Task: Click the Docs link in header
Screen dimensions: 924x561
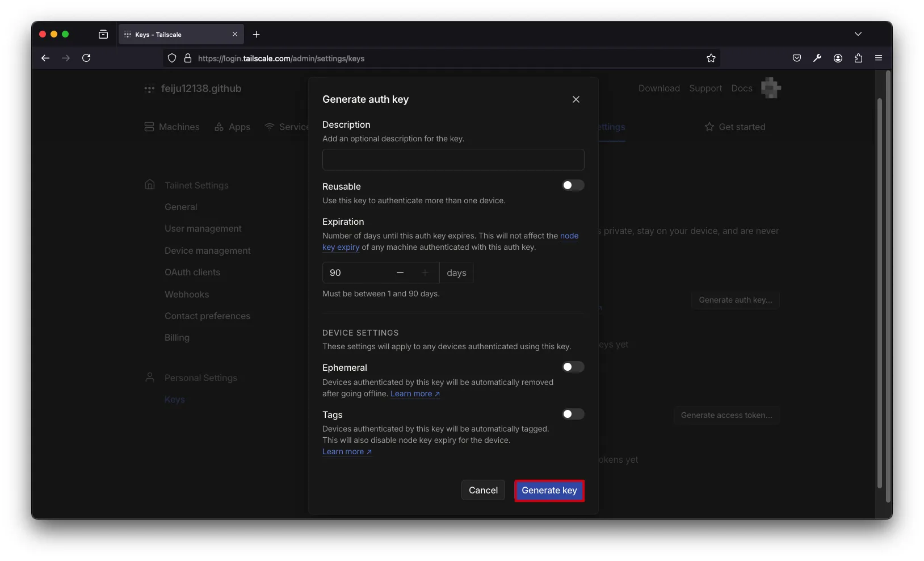Action: click(x=742, y=89)
